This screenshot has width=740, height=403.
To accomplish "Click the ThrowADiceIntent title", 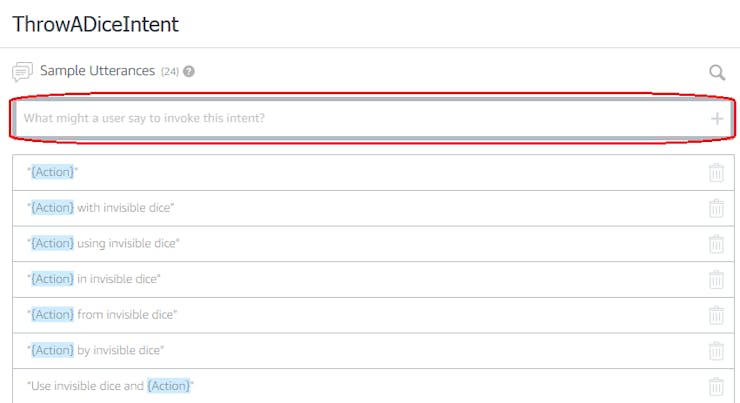I will tap(95, 24).
